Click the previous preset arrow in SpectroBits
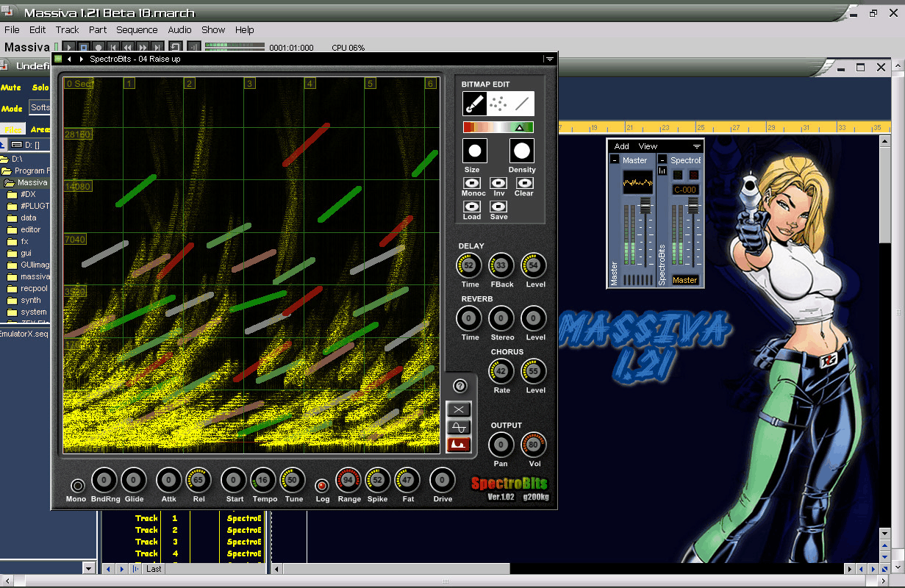 69,59
